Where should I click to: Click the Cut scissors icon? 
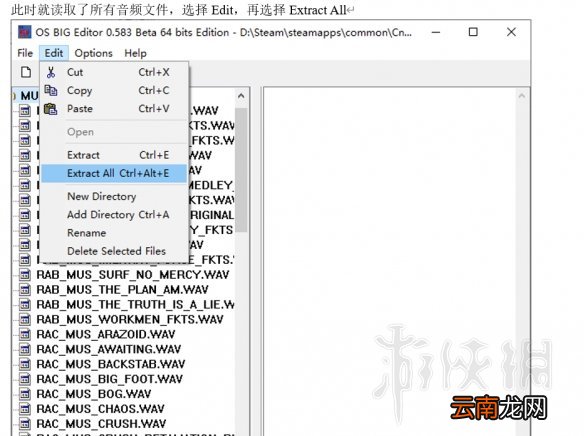pos(51,72)
